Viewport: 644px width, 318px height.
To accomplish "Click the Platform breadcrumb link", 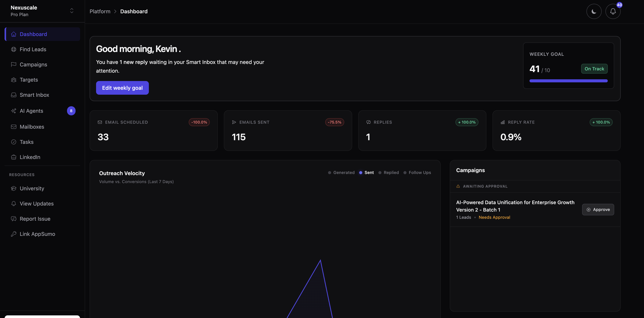I will 100,12.
